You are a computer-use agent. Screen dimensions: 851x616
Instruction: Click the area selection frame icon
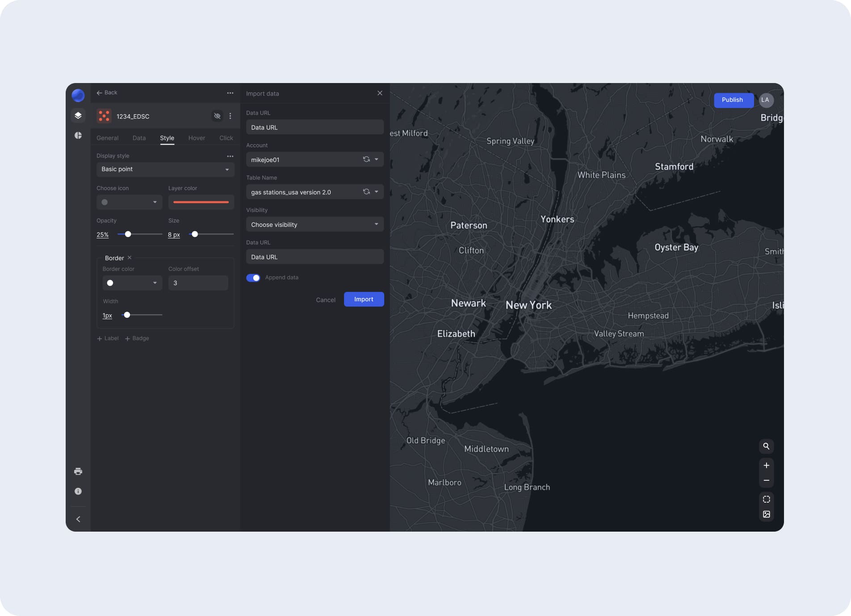click(766, 499)
